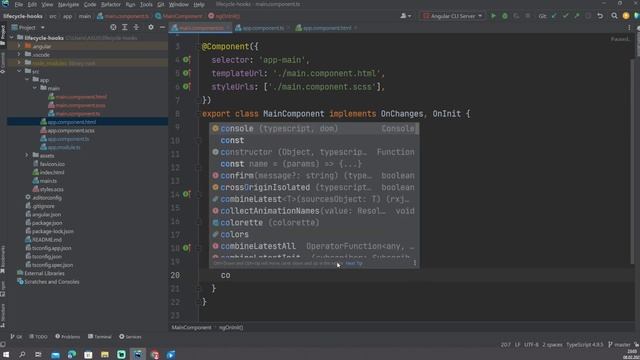This screenshot has width=640, height=360.
Task: Open the Angular CLI Server configuration dropdown
Action: click(x=452, y=16)
